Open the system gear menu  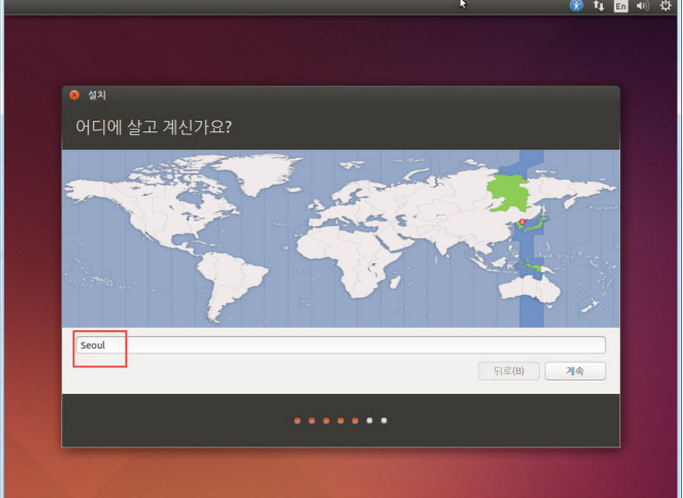tap(666, 6)
